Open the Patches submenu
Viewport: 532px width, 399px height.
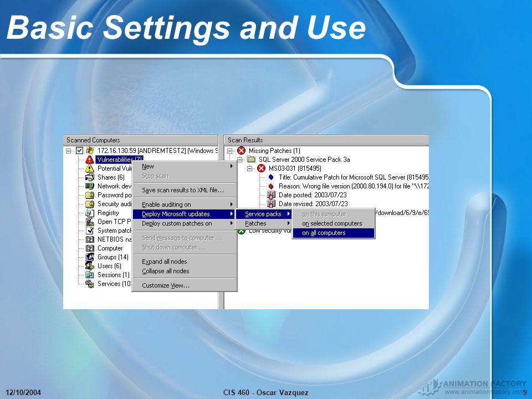264,223
